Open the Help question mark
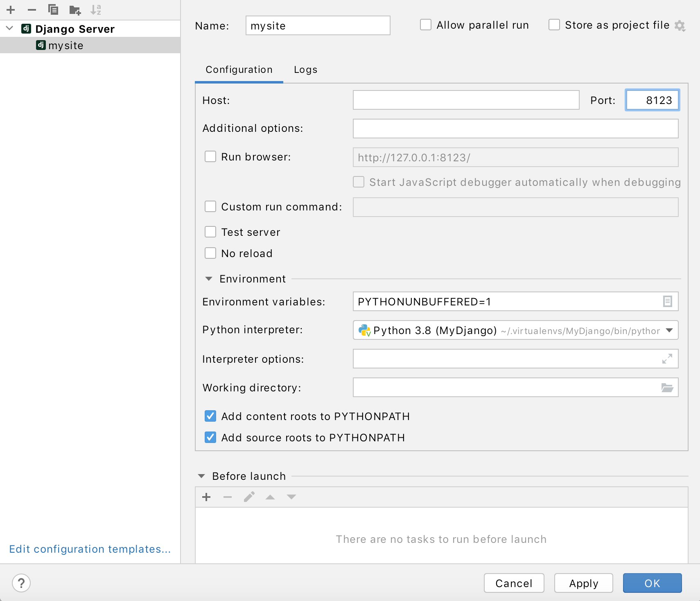The image size is (700, 601). [21, 583]
